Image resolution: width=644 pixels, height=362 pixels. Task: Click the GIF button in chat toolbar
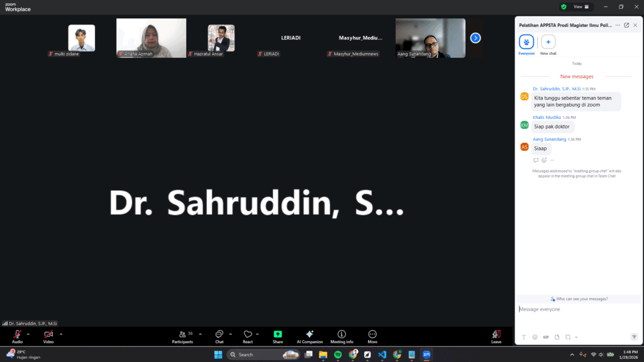[546, 337]
